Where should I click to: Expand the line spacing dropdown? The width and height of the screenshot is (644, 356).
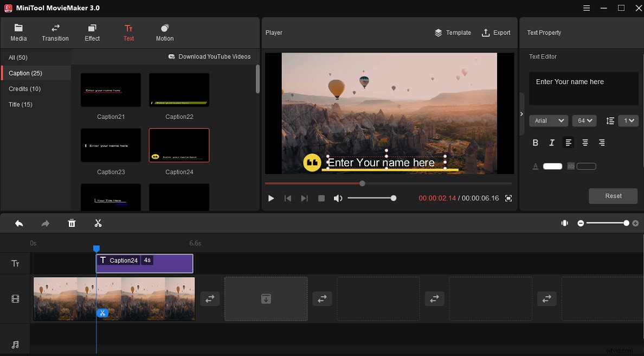click(628, 120)
